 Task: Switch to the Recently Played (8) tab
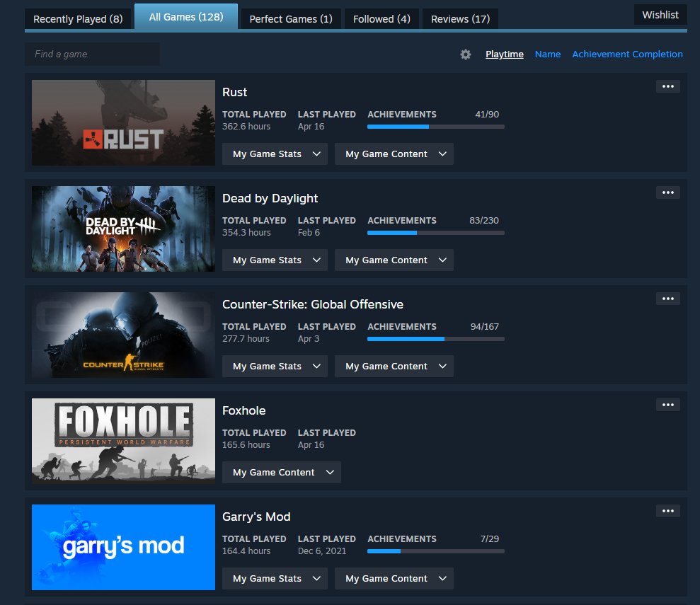pos(78,19)
